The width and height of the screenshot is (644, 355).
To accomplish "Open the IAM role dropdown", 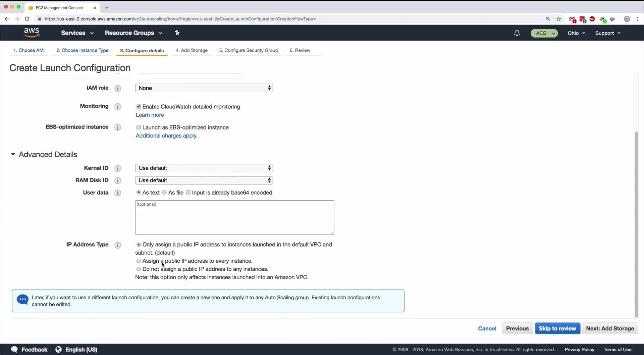I will pyautogui.click(x=204, y=88).
